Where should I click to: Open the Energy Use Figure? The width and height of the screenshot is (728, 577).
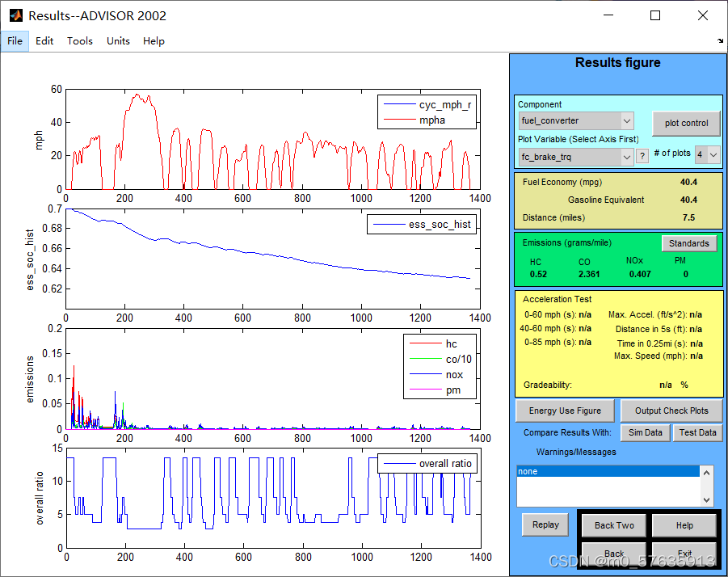[564, 411]
